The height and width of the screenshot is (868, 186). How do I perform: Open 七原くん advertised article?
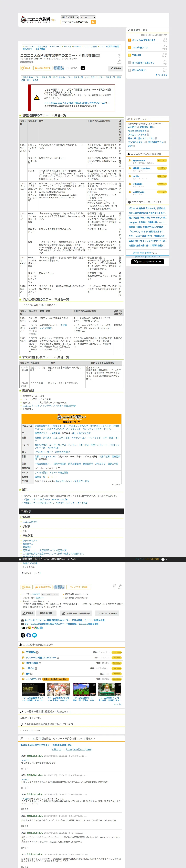point(30,669)
